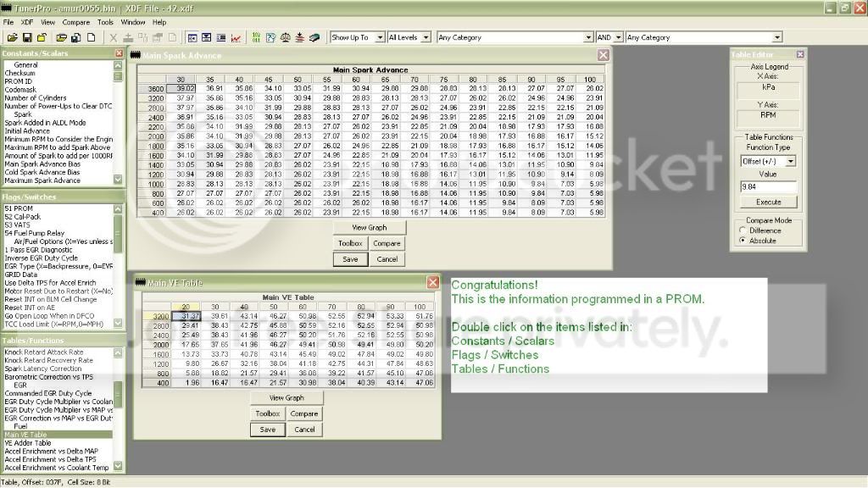Click the blank New document icon

click(92, 37)
